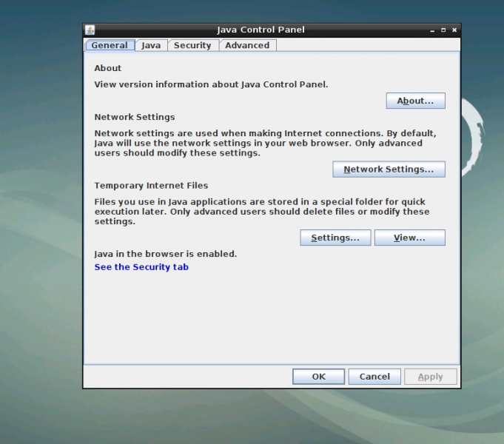Confirm with the OK button
Viewport: 504px width, 444px height.
(x=318, y=377)
